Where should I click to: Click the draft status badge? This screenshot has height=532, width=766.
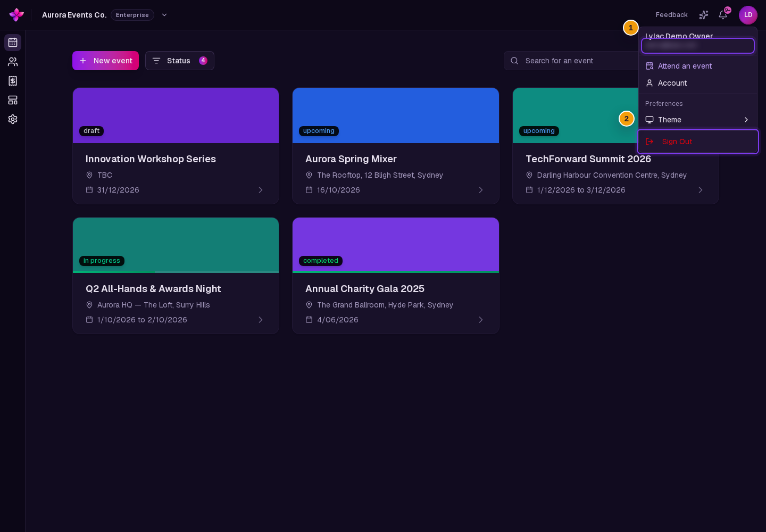pos(91,131)
